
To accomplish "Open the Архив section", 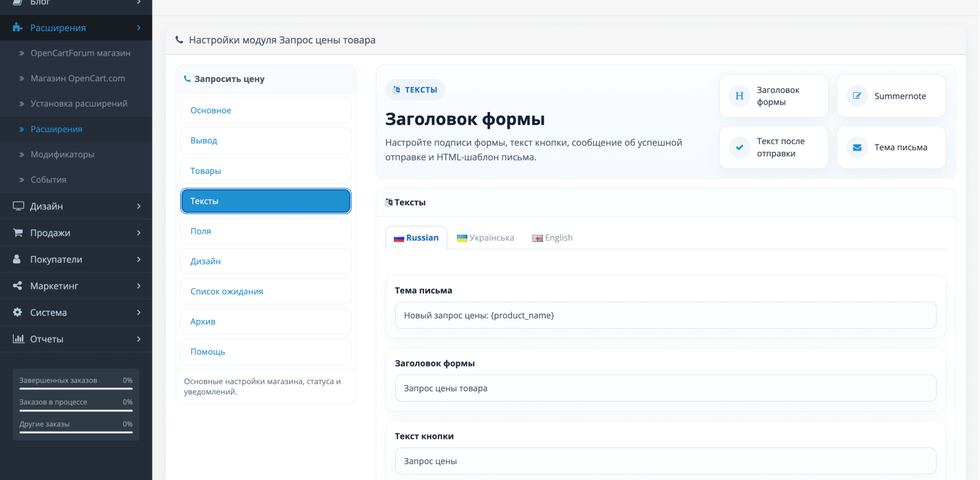I will 266,321.
